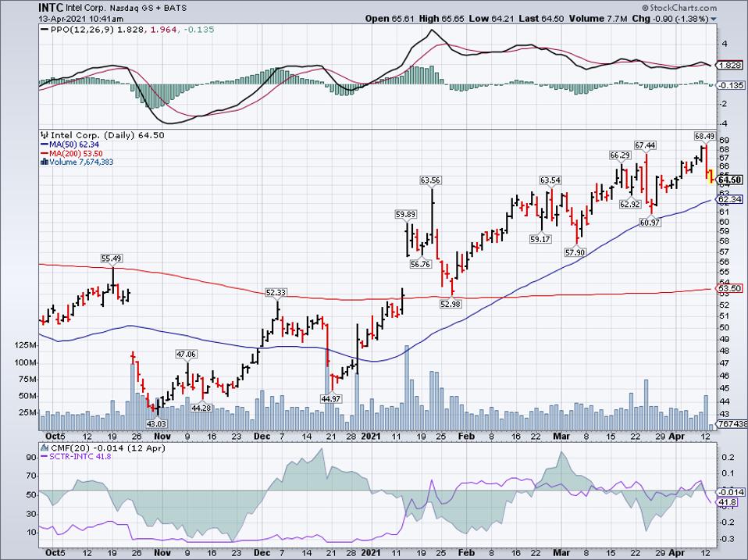Click the 44.97 low price annotation
Screen dimensions: 748x560
click(330, 399)
